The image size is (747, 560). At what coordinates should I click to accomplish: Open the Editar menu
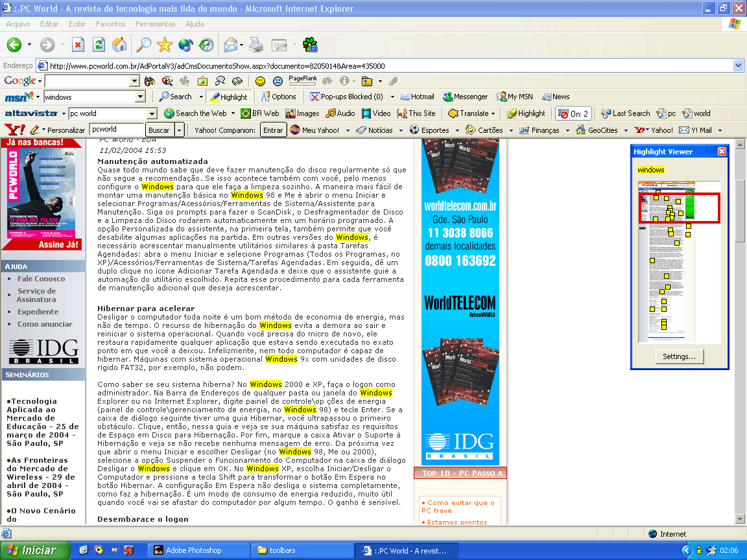[x=49, y=24]
